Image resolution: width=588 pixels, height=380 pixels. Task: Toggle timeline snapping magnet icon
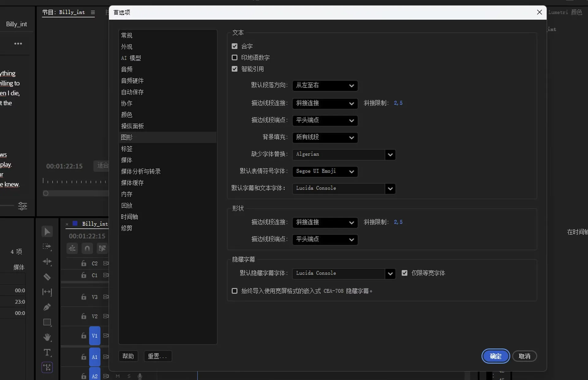[87, 248]
